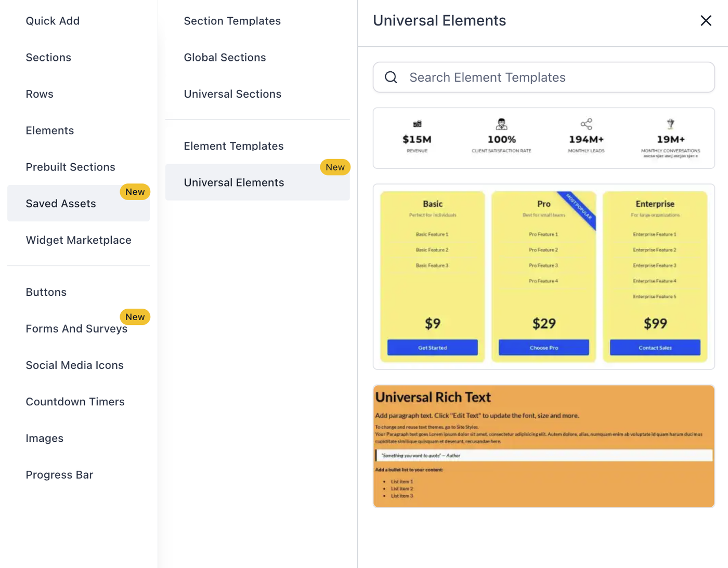The height and width of the screenshot is (568, 728).
Task: Click the Choose Pro button
Action: (543, 348)
